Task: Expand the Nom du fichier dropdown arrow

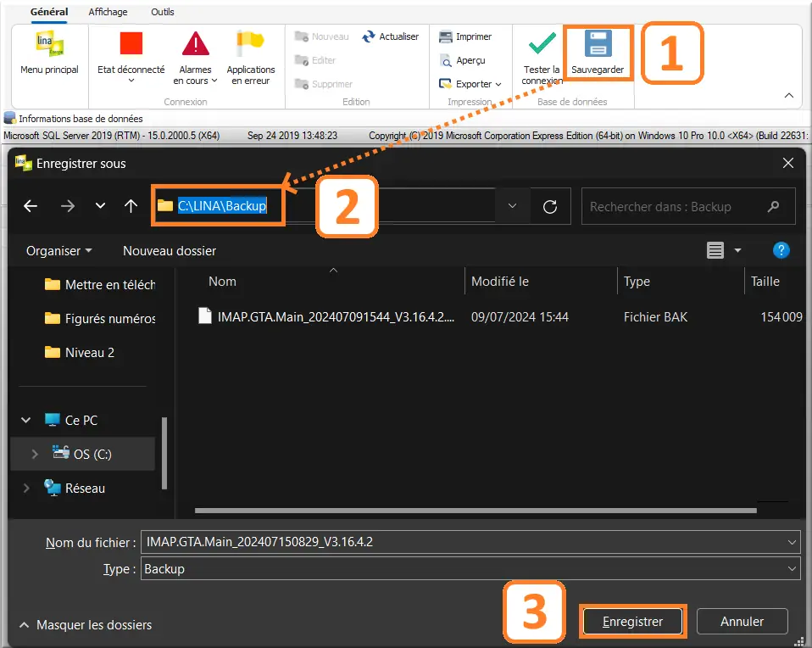Action: coord(792,542)
